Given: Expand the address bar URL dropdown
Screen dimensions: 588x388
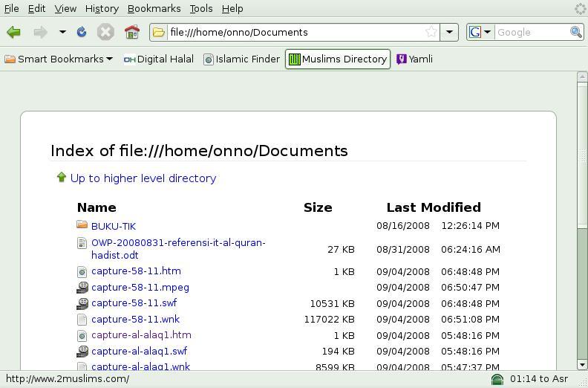Looking at the screenshot, I should (x=449, y=32).
